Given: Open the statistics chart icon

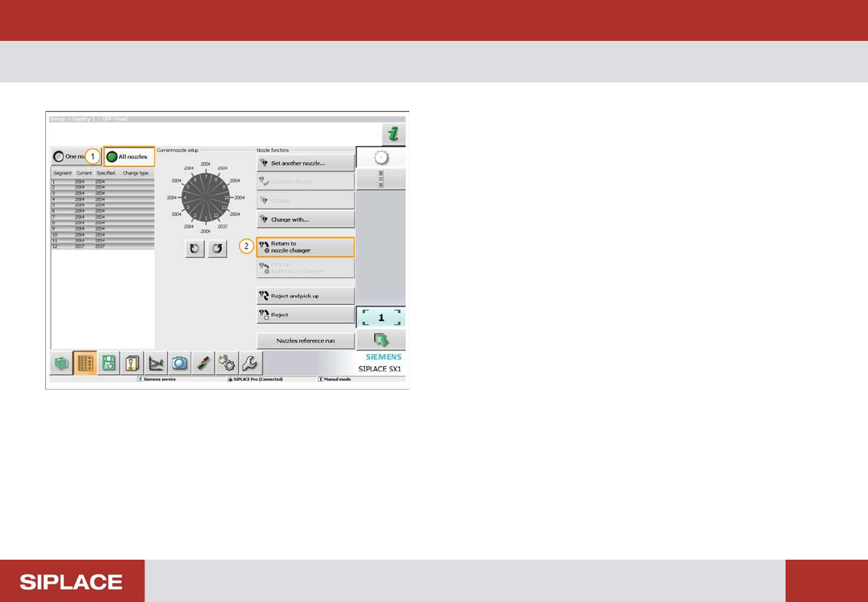Looking at the screenshot, I should [156, 363].
